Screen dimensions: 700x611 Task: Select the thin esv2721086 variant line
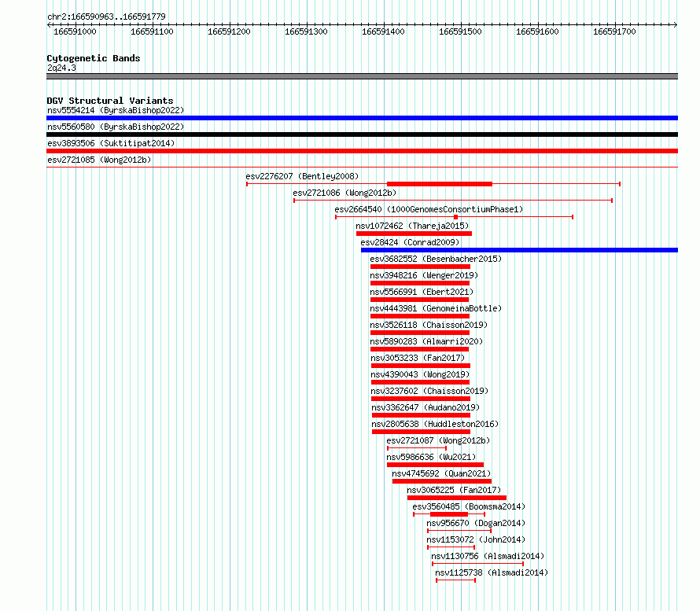[x=453, y=201]
